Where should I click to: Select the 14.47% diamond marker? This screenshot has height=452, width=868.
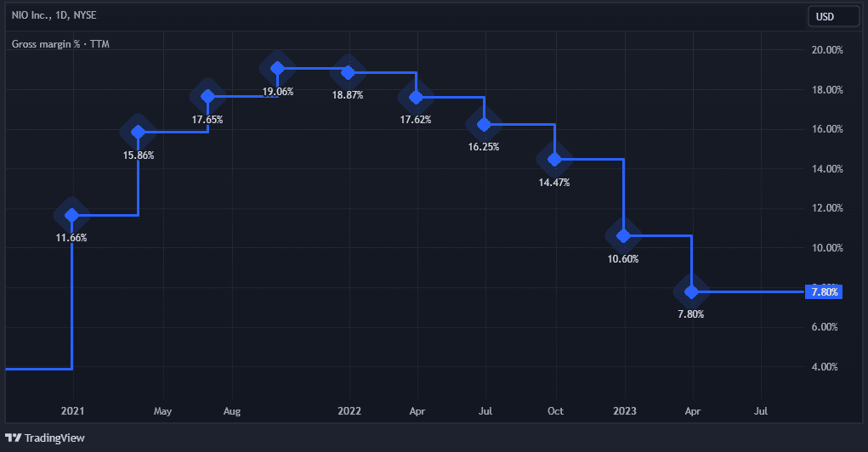click(554, 159)
